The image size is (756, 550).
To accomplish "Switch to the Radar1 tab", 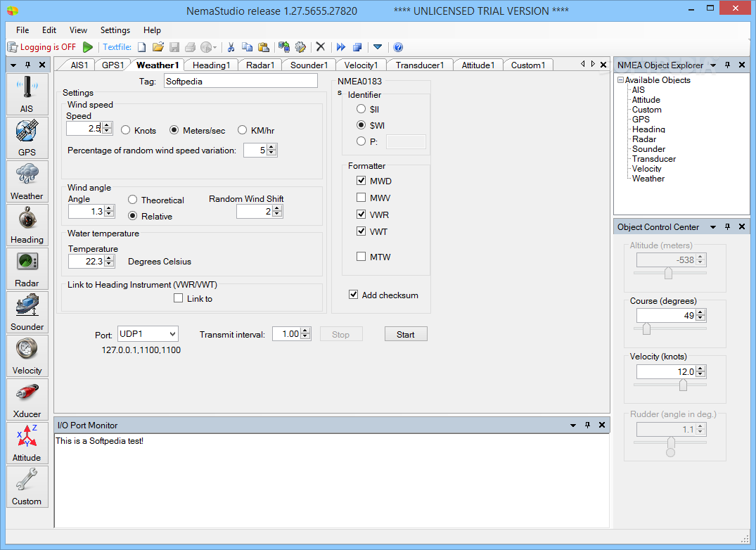I will (260, 65).
